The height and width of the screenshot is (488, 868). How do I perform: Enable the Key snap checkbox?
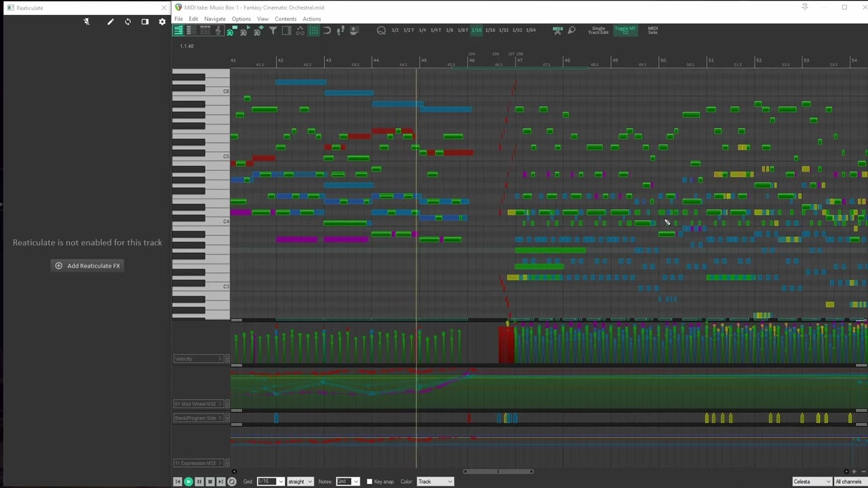[x=370, y=482]
